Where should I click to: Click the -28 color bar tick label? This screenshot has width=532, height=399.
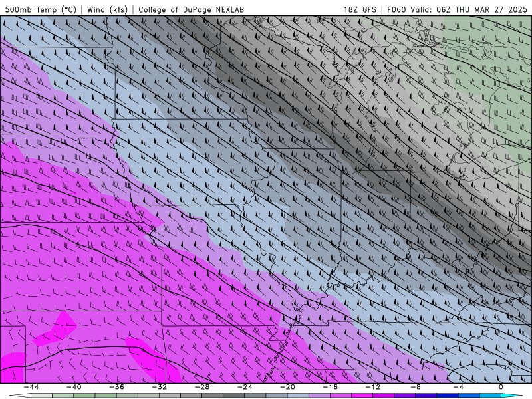202,387
